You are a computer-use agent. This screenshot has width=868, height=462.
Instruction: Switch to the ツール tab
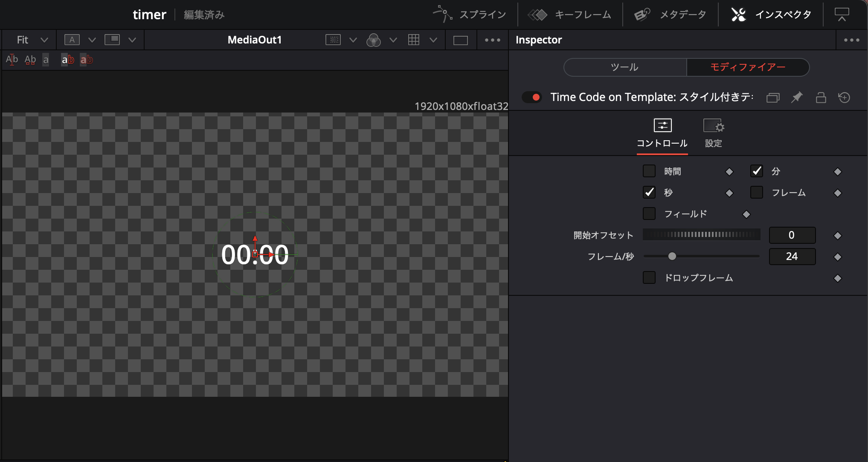coord(624,67)
